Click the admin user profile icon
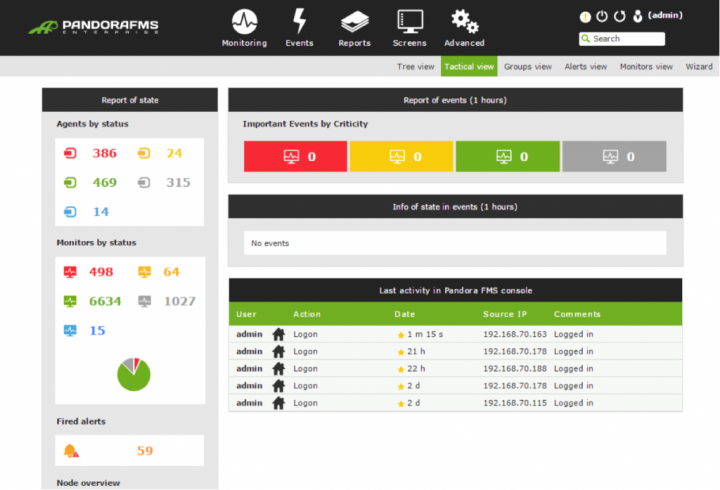The width and height of the screenshot is (720, 490). point(636,16)
